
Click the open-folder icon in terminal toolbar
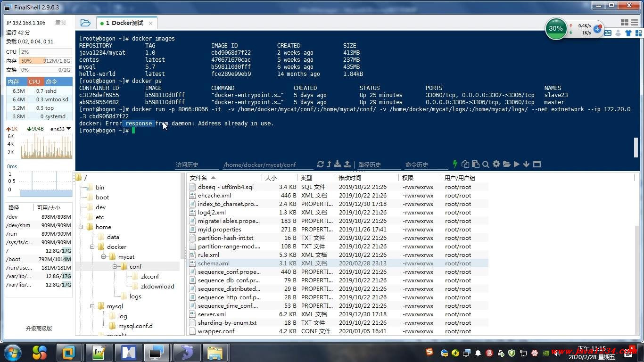(x=507, y=164)
